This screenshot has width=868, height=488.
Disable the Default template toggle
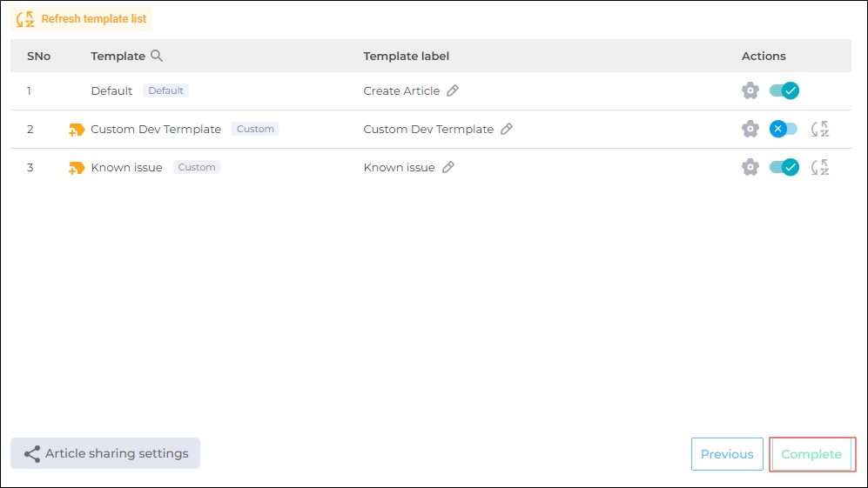pyautogui.click(x=784, y=90)
